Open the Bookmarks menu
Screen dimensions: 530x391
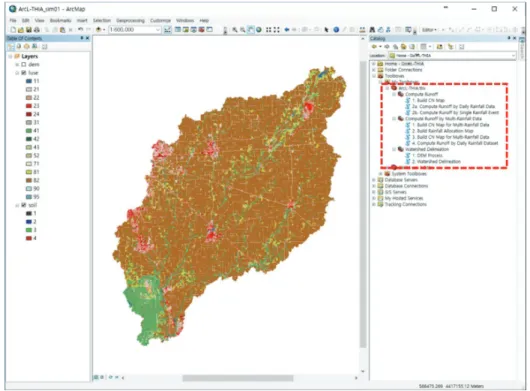click(x=61, y=20)
